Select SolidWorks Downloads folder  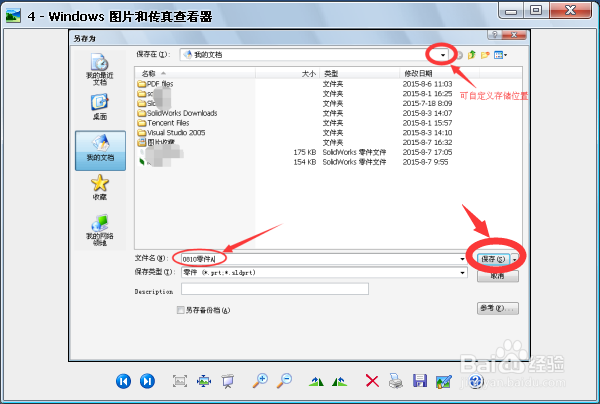tap(177, 113)
